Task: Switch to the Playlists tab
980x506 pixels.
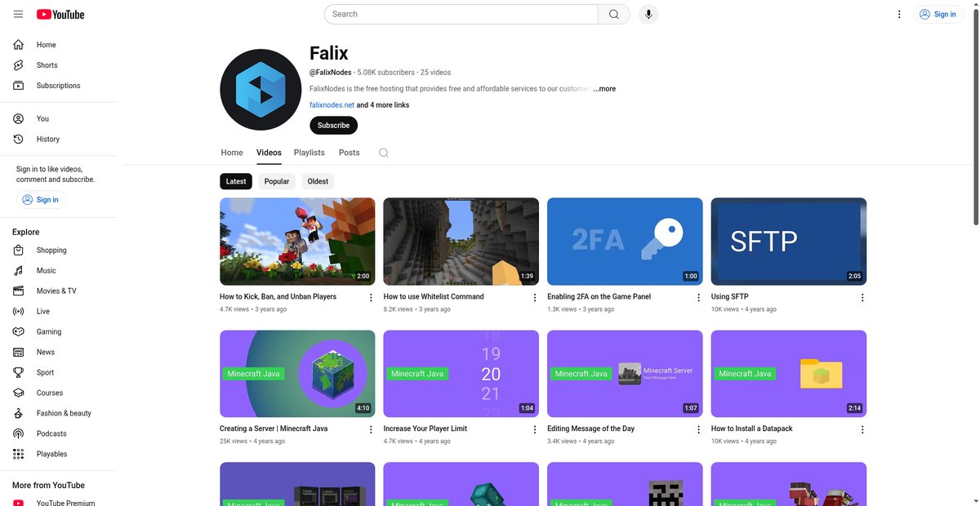Action: click(x=310, y=153)
